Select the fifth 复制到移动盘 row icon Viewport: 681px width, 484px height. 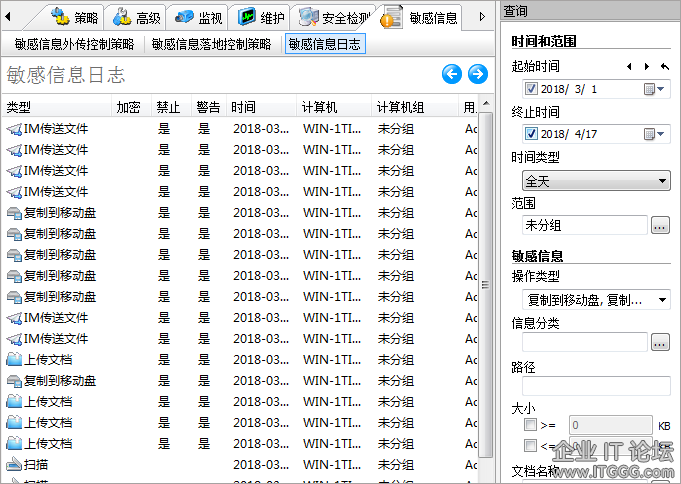pyautogui.click(x=14, y=297)
